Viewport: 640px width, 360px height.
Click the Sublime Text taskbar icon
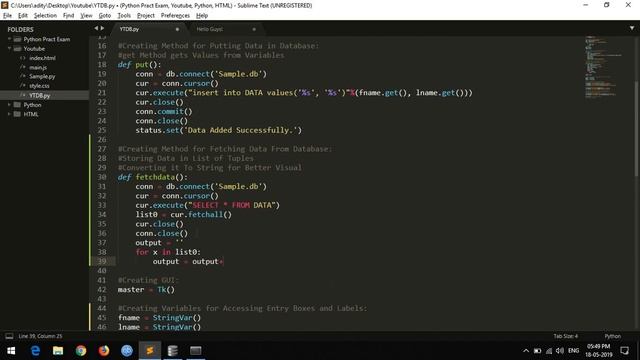150,351
